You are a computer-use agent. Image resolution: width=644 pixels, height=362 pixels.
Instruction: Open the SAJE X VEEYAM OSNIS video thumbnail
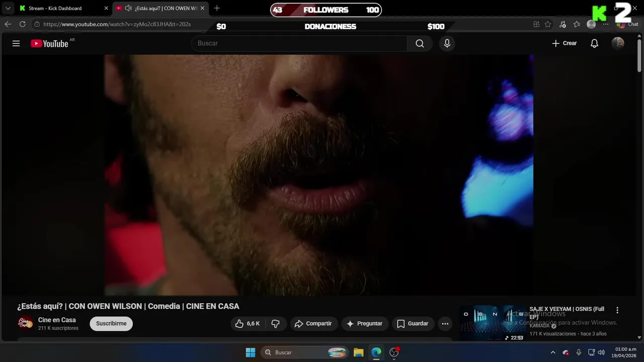click(492, 323)
